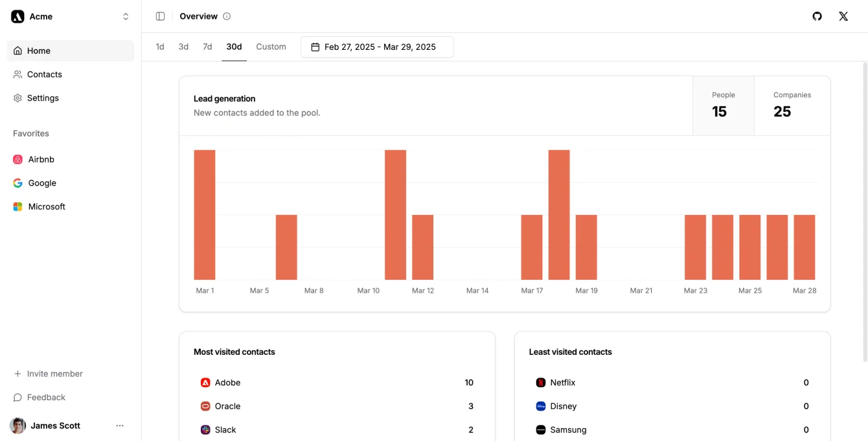Open the GitHub icon in the top bar
The height and width of the screenshot is (441, 868).
(x=817, y=16)
